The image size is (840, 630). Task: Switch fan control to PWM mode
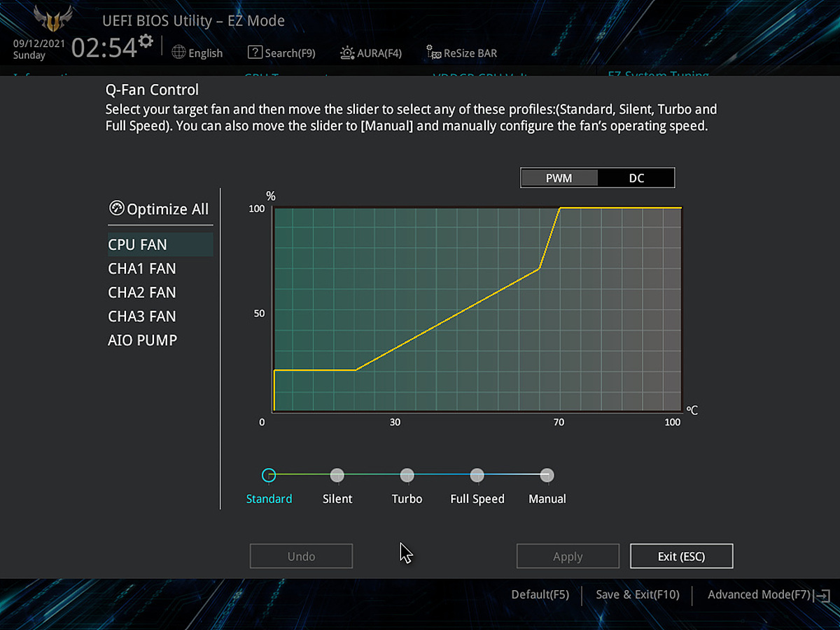pos(559,178)
